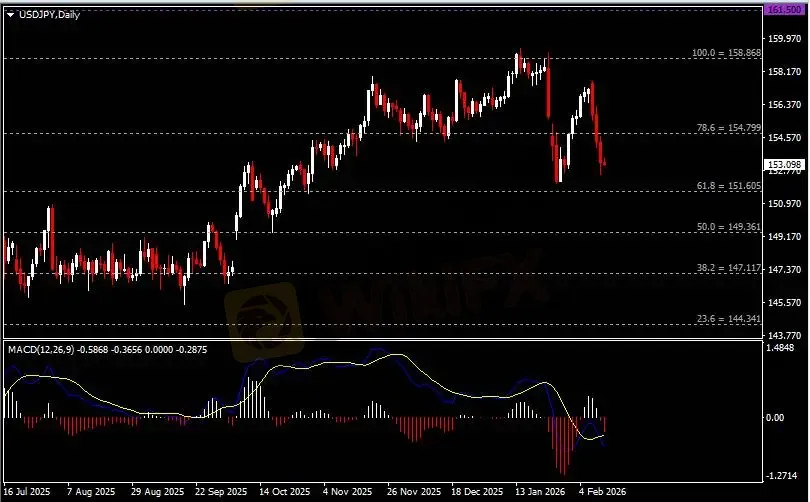
Task: Click the 156.370 price axis value
Action: (x=784, y=105)
